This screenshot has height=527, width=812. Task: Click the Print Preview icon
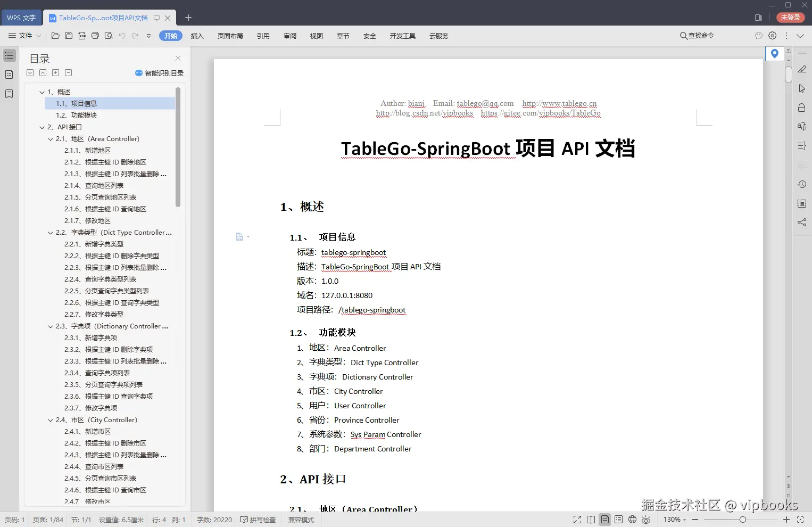[x=109, y=36]
